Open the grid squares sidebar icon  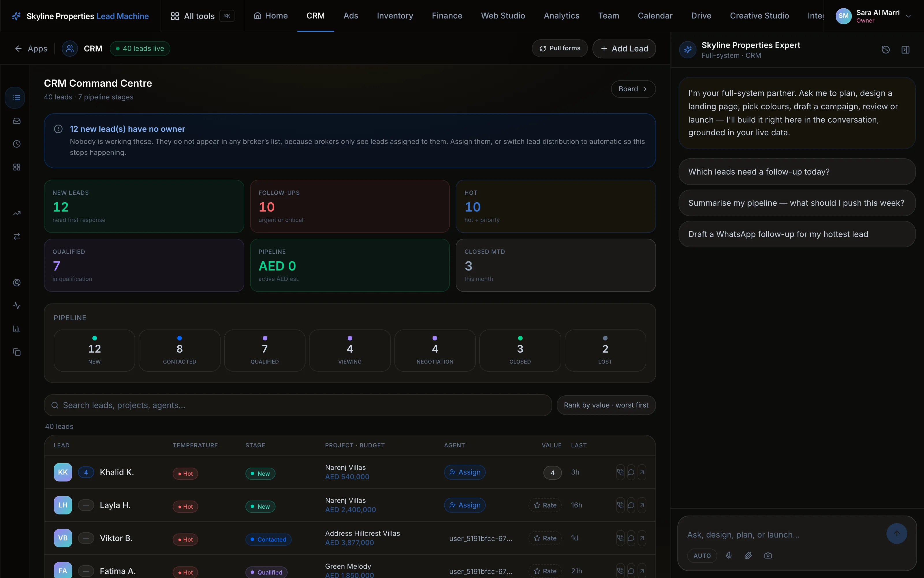(16, 167)
